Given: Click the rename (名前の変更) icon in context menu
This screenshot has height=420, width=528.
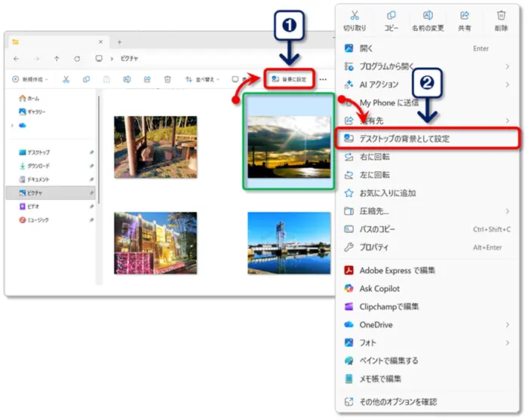Looking at the screenshot, I should pyautogui.click(x=428, y=15).
